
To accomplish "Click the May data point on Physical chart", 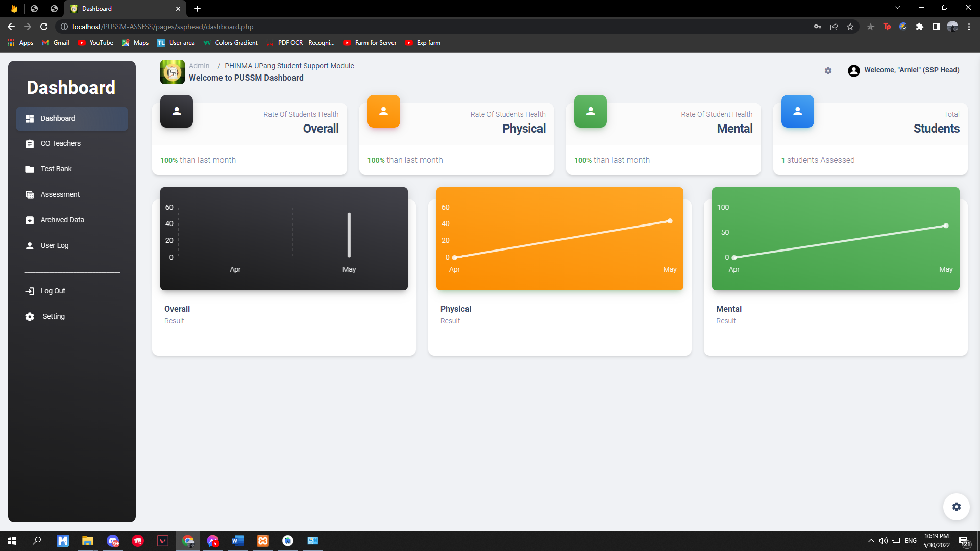I will point(670,221).
